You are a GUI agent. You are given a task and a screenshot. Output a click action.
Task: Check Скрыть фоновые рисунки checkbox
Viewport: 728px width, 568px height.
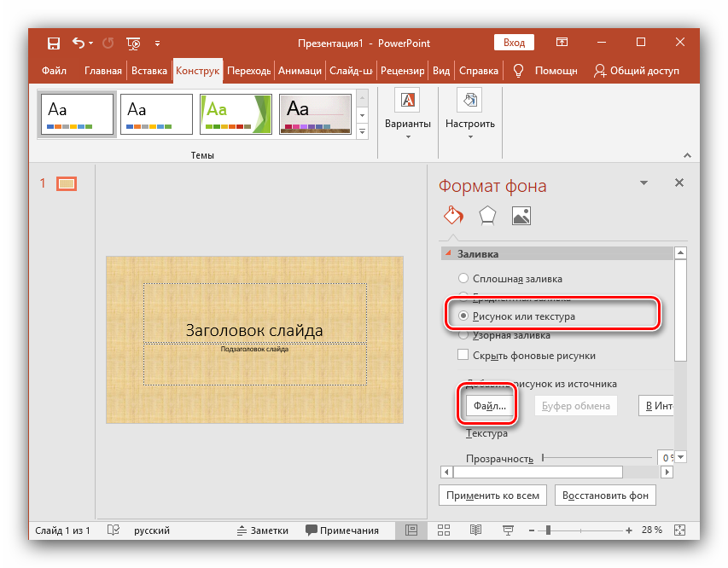463,355
